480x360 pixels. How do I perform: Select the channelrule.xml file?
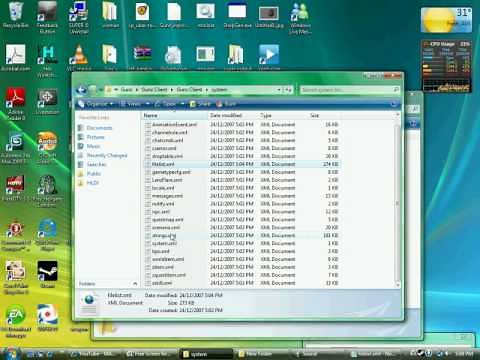(242, 132)
